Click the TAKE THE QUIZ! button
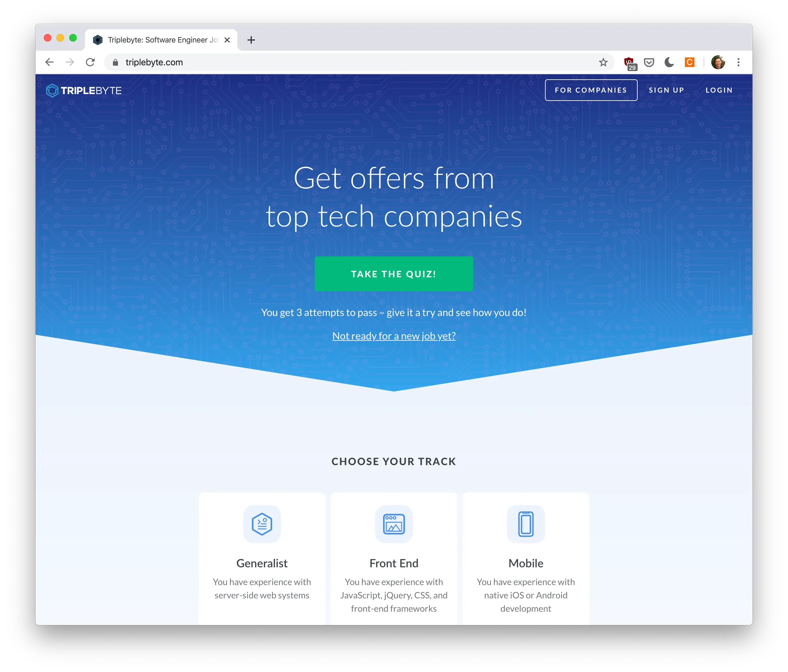Image resolution: width=788 pixels, height=672 pixels. click(x=394, y=274)
